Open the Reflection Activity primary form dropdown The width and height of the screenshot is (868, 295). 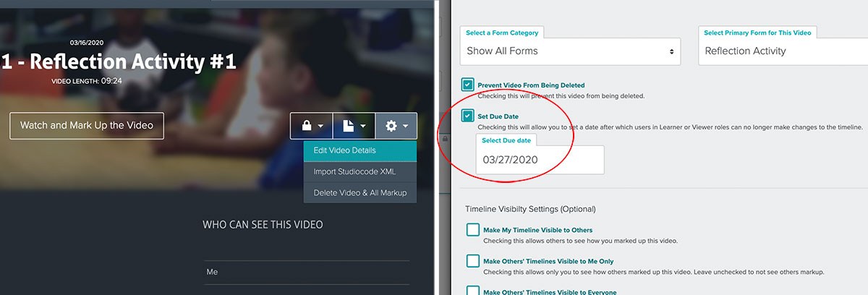point(783,51)
